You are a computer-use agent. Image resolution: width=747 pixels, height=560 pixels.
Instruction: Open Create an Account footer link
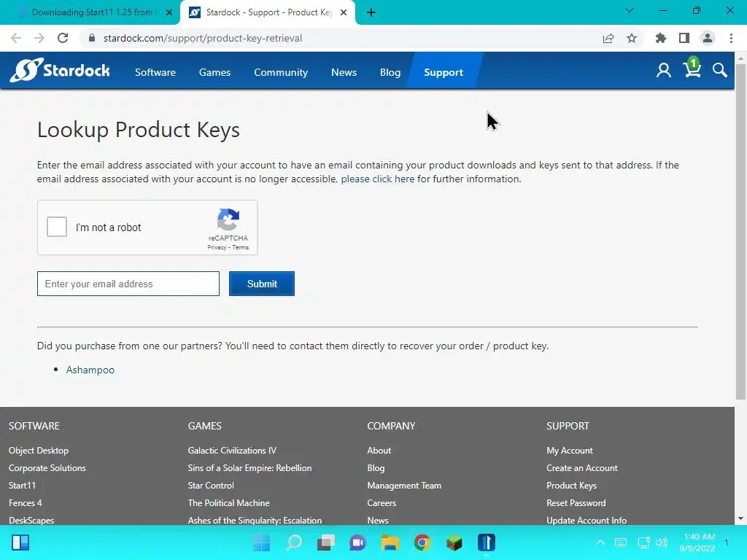point(582,468)
